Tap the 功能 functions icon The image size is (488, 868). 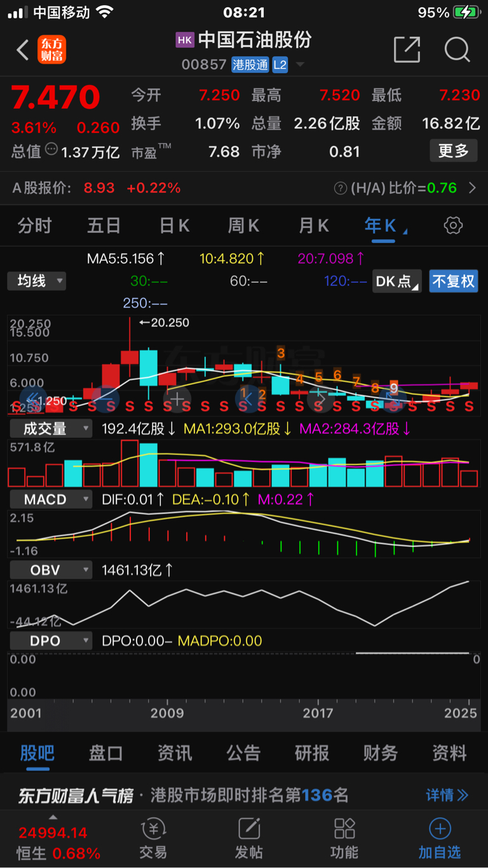click(x=344, y=829)
